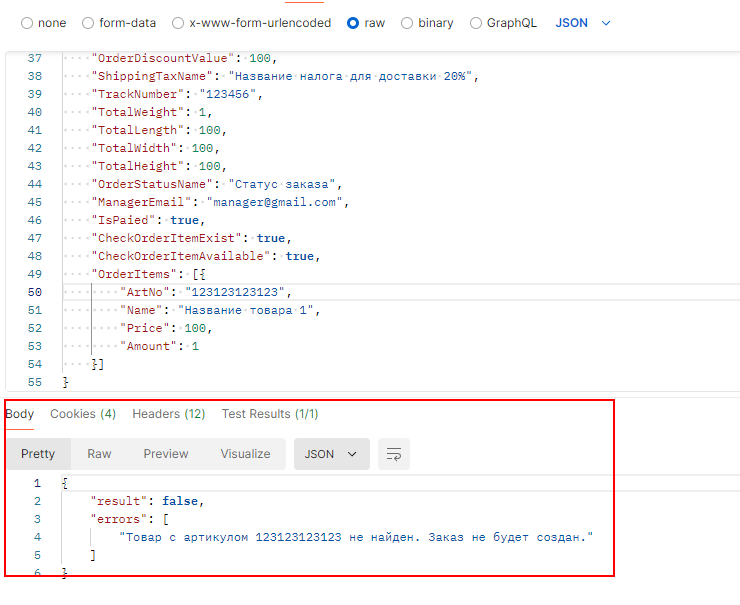This screenshot has height=605, width=740.
Task: View the Test Results (1/1) tab
Action: point(270,414)
